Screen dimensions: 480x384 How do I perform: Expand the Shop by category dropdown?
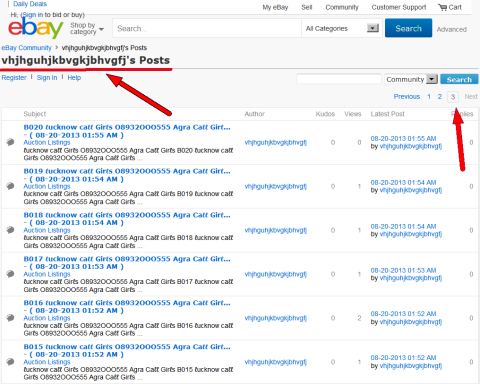(87, 29)
